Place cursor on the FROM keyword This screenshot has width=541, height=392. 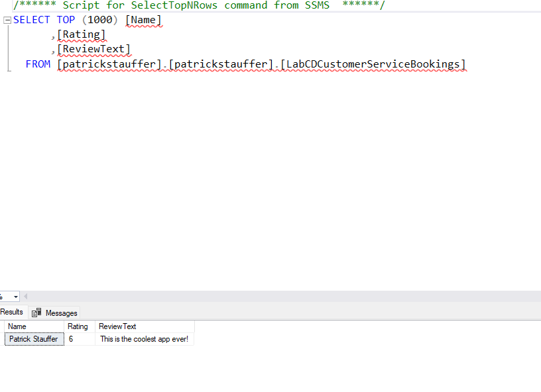38,64
